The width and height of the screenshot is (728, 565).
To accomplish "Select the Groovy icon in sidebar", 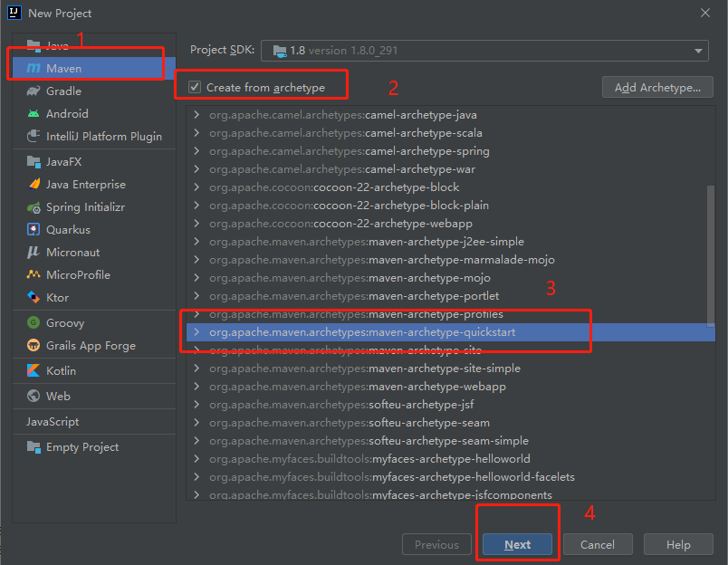I will (x=34, y=322).
